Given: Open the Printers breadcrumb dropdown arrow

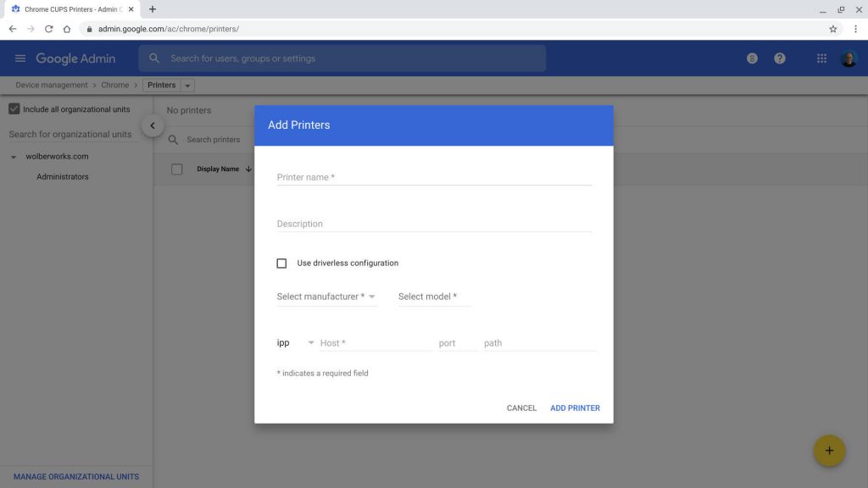Looking at the screenshot, I should tap(187, 85).
